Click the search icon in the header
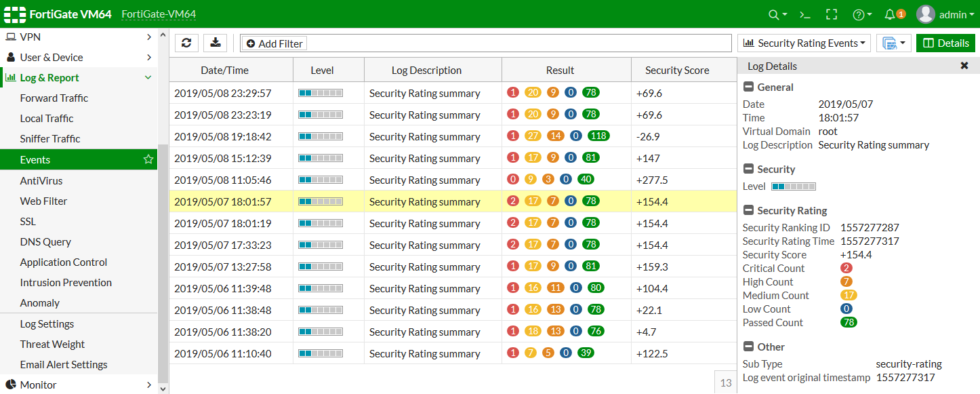 [x=775, y=14]
